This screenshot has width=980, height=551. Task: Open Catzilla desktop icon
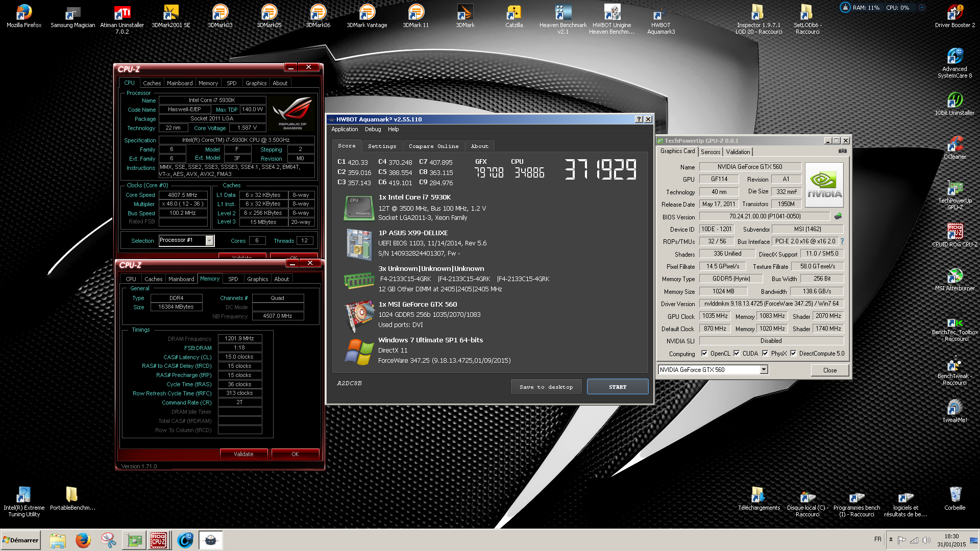[x=514, y=16]
